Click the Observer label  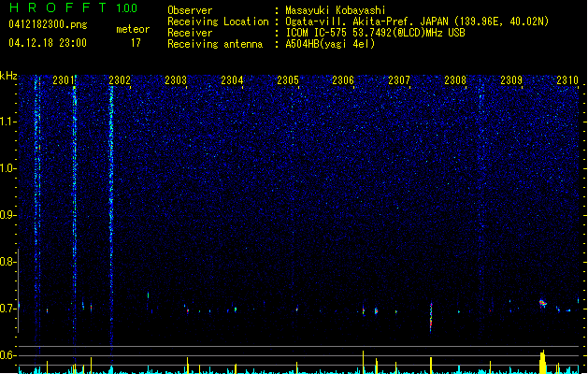pyautogui.click(x=190, y=10)
